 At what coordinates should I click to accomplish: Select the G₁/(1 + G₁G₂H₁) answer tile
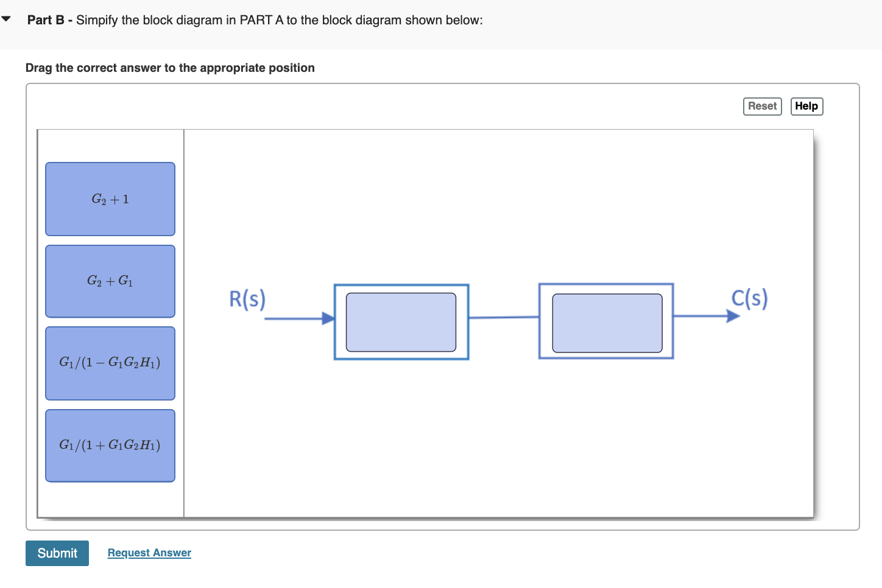coord(110,445)
